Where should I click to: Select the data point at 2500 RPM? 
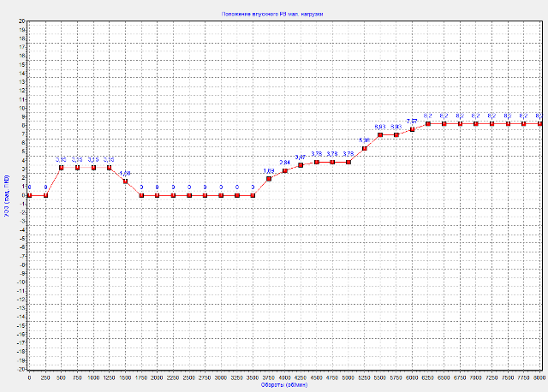click(189, 195)
